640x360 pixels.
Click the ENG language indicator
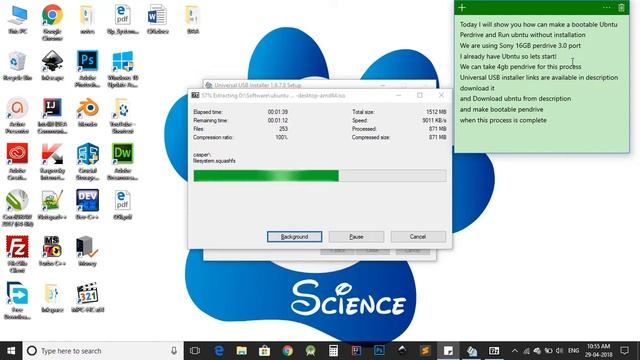tap(573, 351)
